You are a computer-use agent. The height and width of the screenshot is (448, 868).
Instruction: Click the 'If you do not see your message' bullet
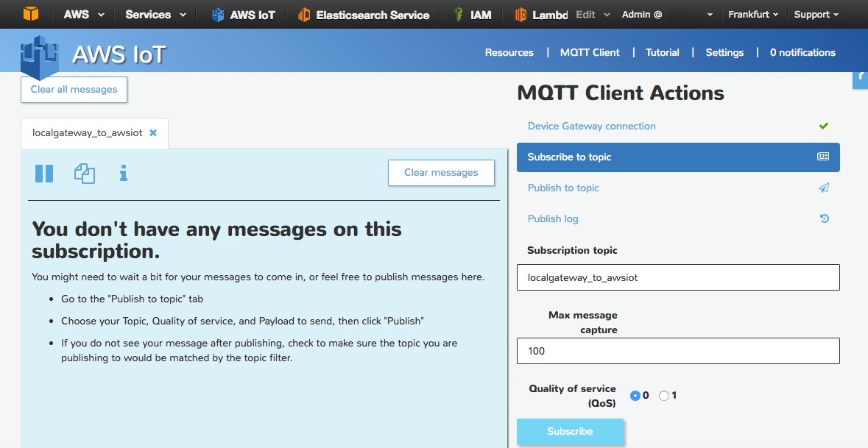tap(259, 350)
